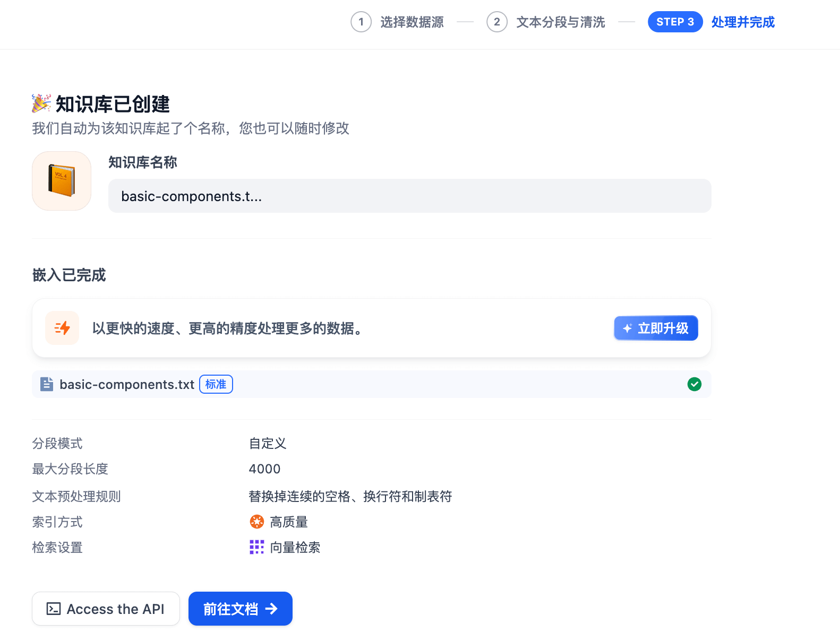Viewport: 840px width, 641px height.
Task: Click the basic-components.txt document file icon
Action: 47,384
